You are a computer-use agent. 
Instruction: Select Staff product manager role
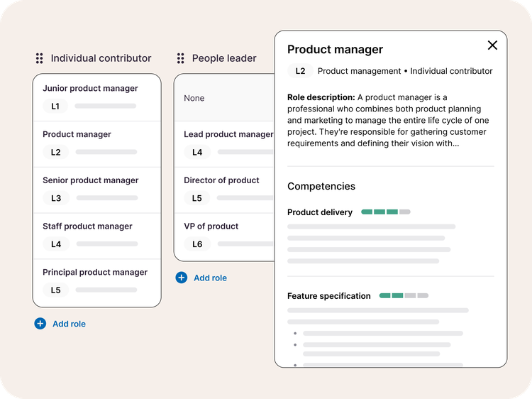(x=87, y=226)
